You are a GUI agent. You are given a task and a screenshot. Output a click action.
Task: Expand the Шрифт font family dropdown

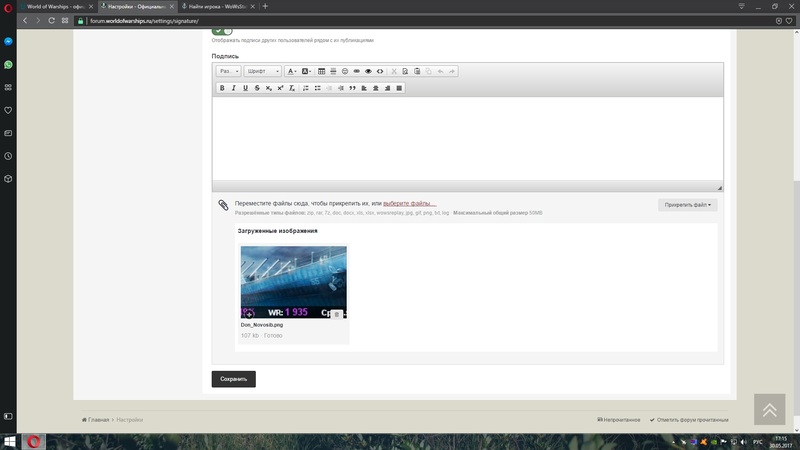tap(262, 72)
